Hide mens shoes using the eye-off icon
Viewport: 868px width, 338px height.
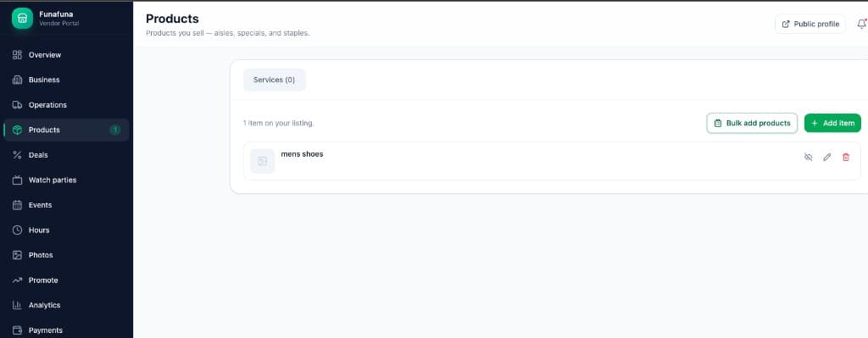808,157
